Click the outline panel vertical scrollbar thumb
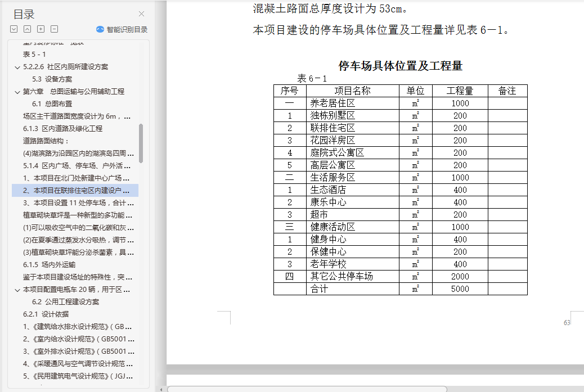Viewport: 584px width, 392px height. point(141,143)
